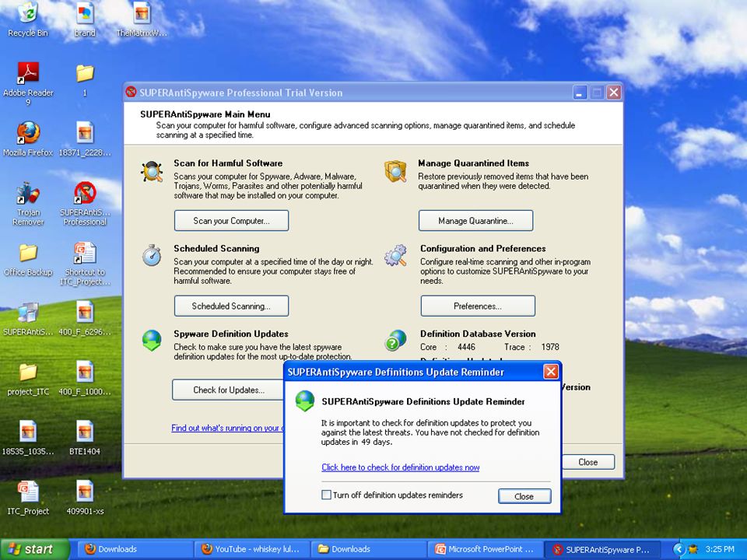Select the 409901-xs desktop file
The width and height of the screenshot is (747, 560).
(85, 492)
